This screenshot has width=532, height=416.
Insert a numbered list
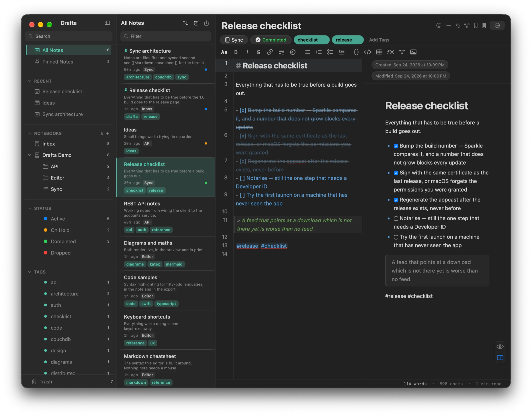(x=319, y=52)
